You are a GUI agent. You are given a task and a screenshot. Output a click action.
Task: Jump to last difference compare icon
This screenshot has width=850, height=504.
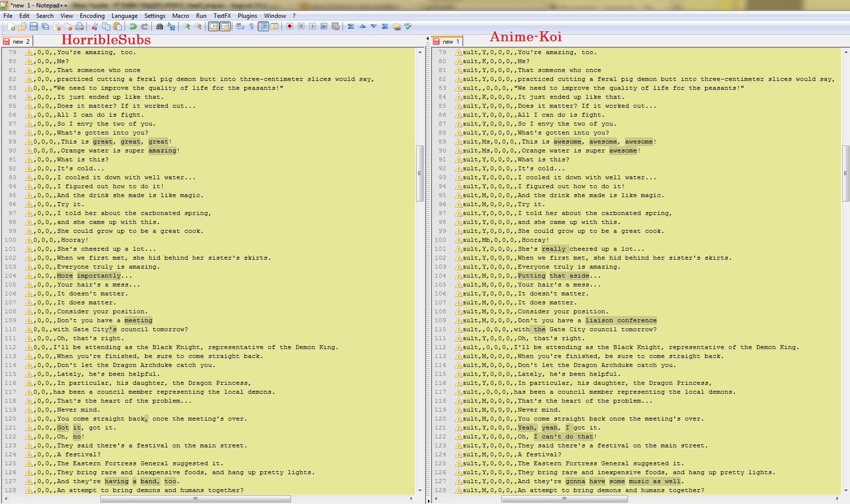coord(385,27)
